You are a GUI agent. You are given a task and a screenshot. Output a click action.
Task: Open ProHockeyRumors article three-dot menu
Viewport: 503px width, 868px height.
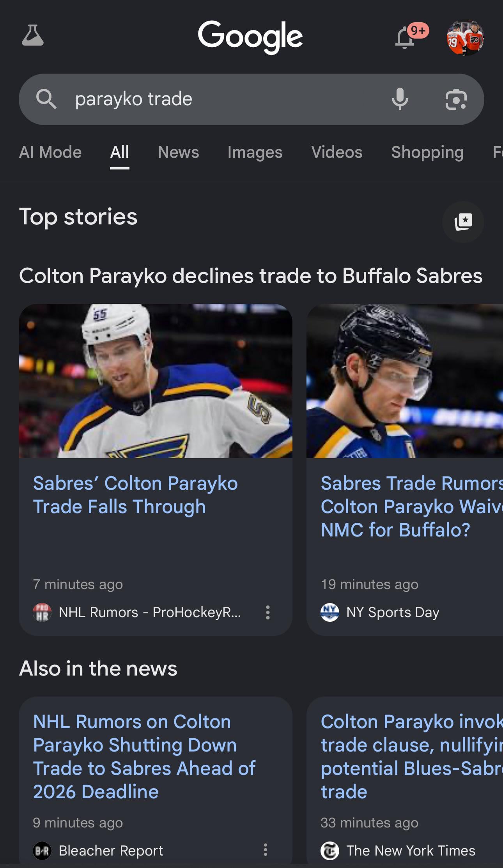(x=267, y=612)
